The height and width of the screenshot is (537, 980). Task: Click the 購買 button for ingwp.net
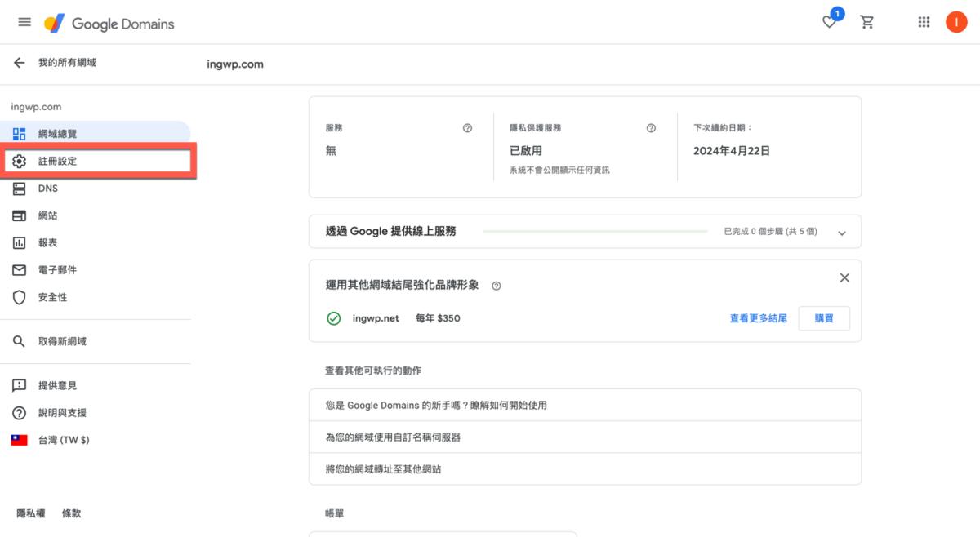point(824,318)
